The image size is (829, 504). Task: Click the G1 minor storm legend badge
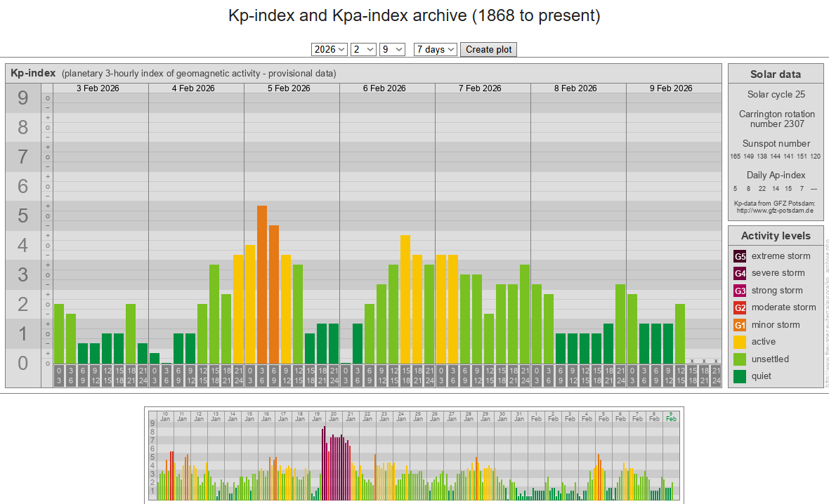point(740,325)
